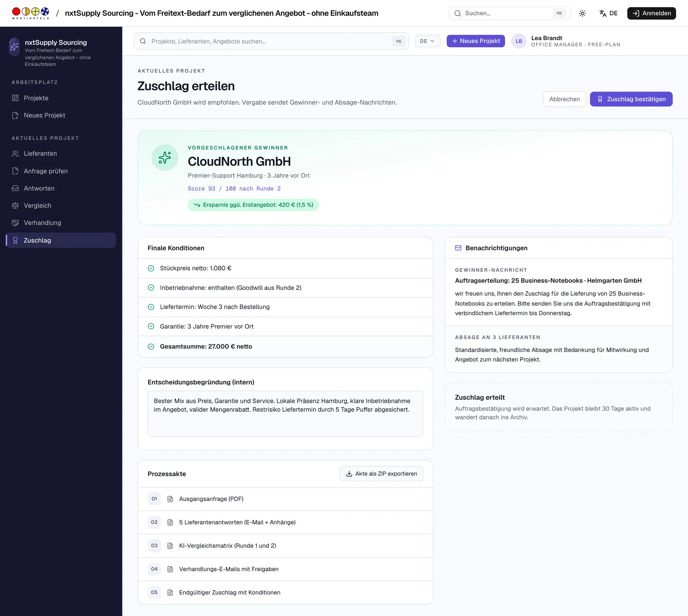688x616 pixels.
Task: Open Projekte in the sidebar
Action: pyautogui.click(x=61, y=98)
